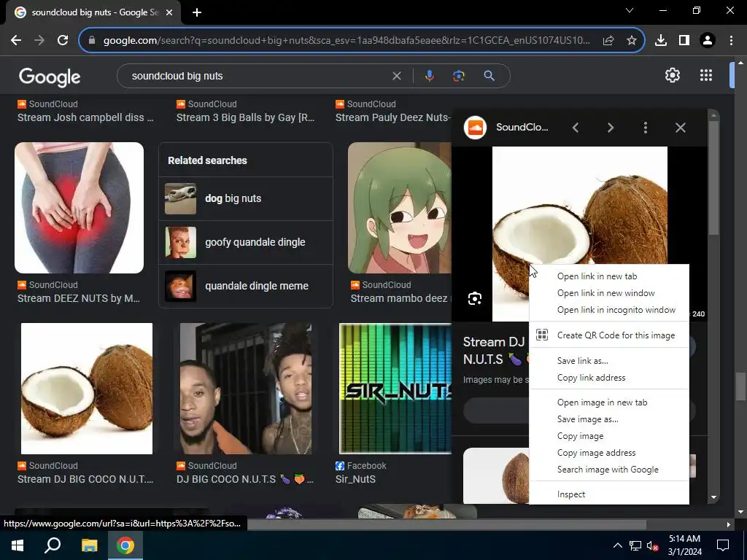Screen dimensions: 747x560
Task: Open the Google apps grid
Action: coord(706,75)
